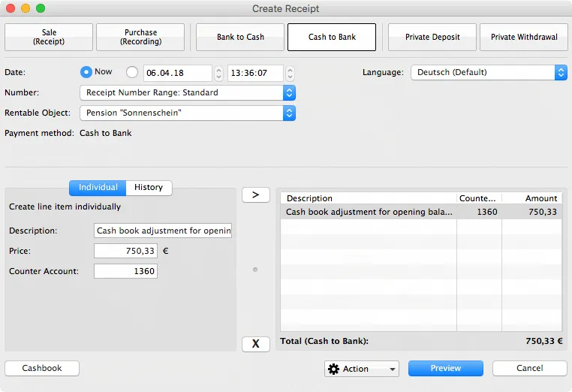Select the Now date radio button
The height and width of the screenshot is (392, 572).
86,72
